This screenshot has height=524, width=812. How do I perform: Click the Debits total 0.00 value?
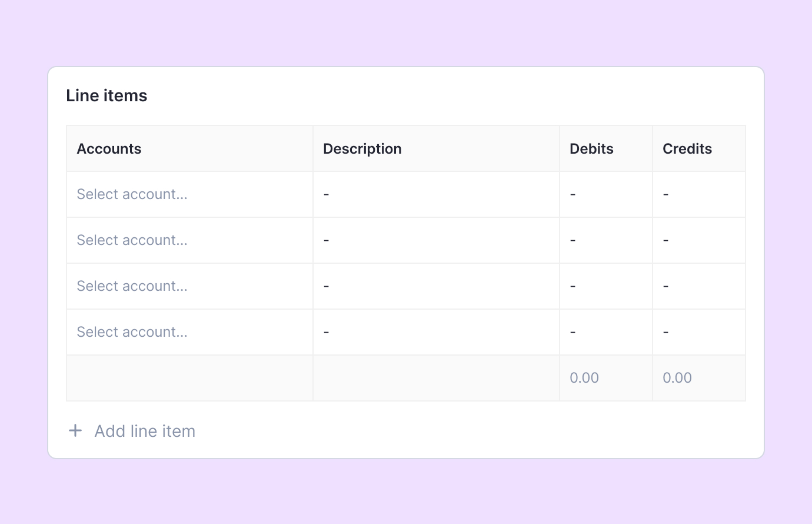point(584,378)
